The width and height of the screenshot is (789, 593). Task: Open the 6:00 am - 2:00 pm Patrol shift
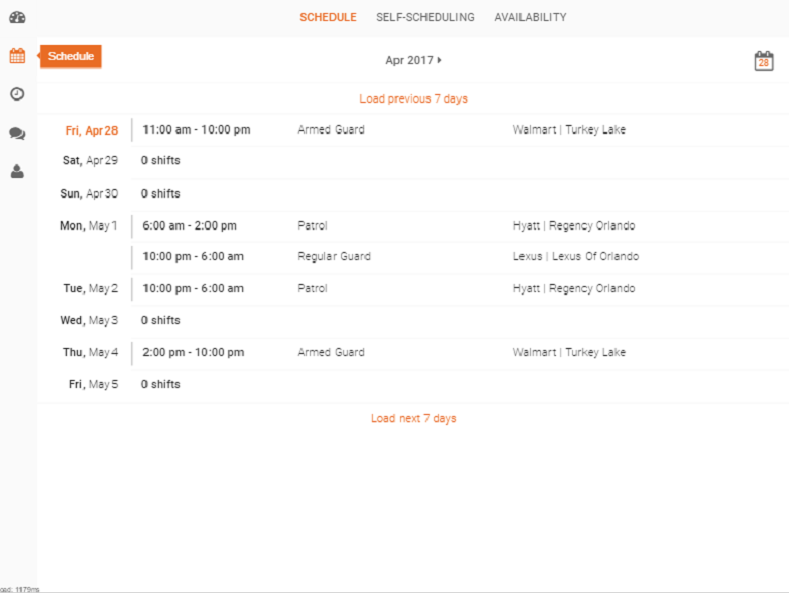pos(189,226)
